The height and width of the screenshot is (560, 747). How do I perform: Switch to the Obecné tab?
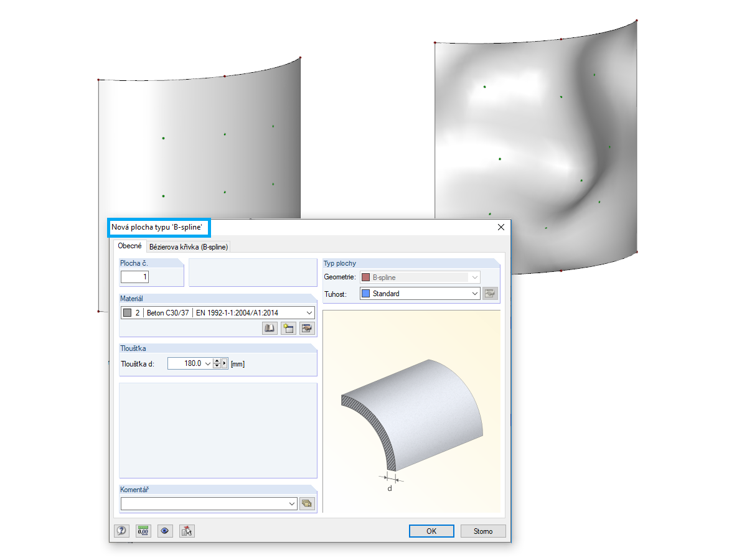[x=131, y=246]
